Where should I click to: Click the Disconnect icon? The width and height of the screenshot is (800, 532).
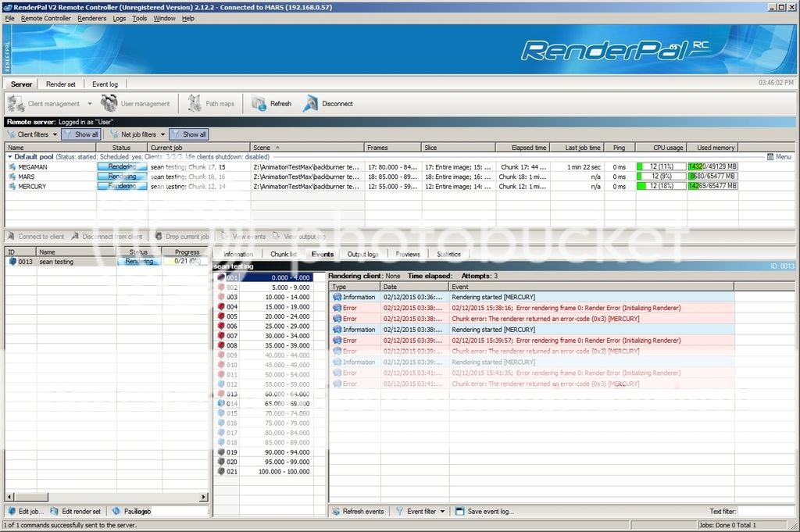click(x=310, y=104)
